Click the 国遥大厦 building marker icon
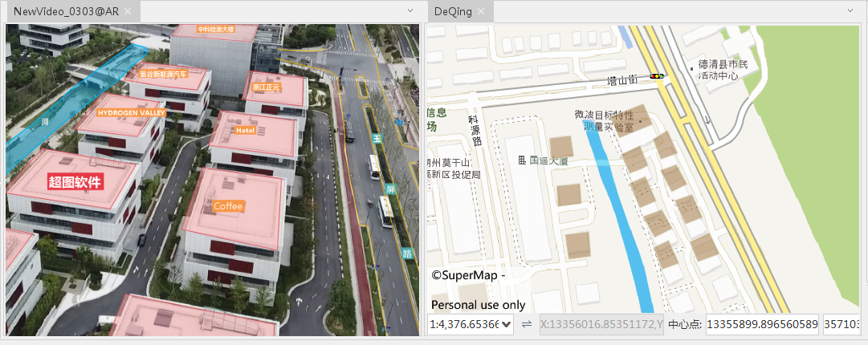This screenshot has height=345, width=868. pos(523,160)
